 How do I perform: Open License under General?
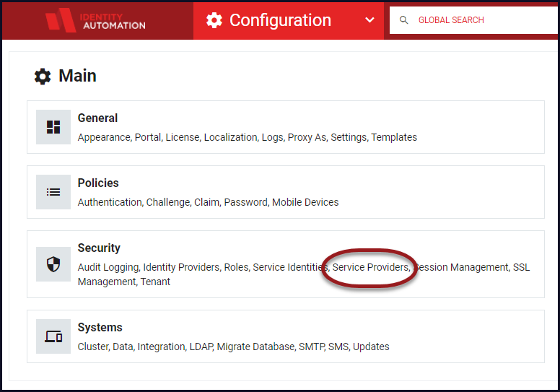click(x=182, y=137)
